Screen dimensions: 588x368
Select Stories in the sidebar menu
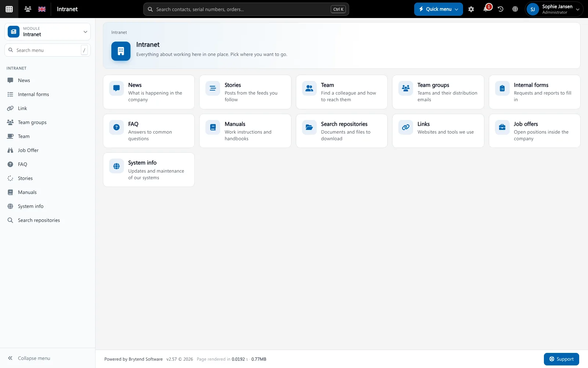coord(47,178)
